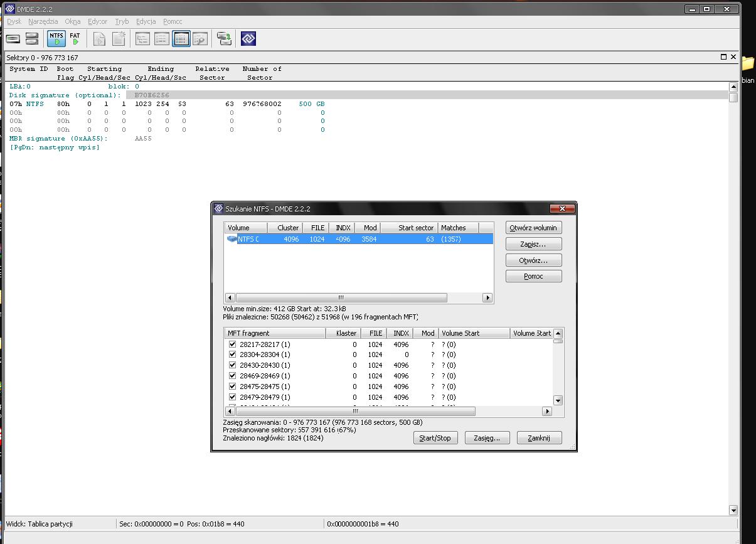The image size is (756, 544).
Task: Click the disk signature value B70E6256
Action: [x=151, y=95]
